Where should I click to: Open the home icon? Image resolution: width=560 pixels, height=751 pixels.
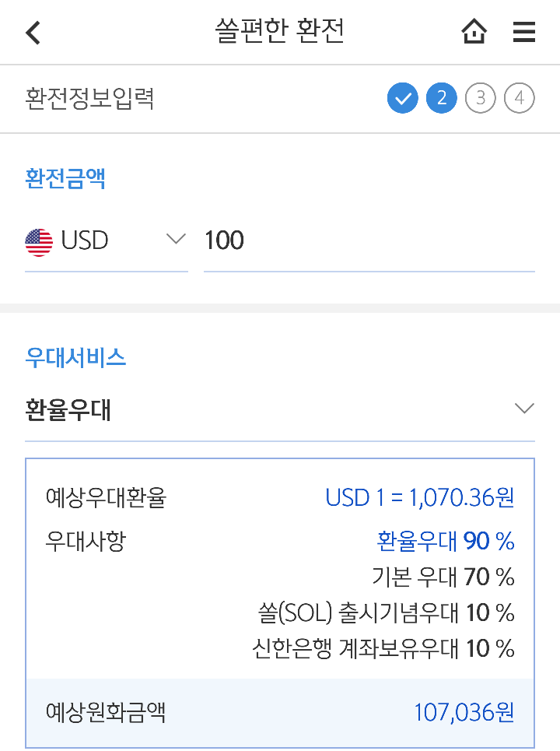tap(474, 32)
